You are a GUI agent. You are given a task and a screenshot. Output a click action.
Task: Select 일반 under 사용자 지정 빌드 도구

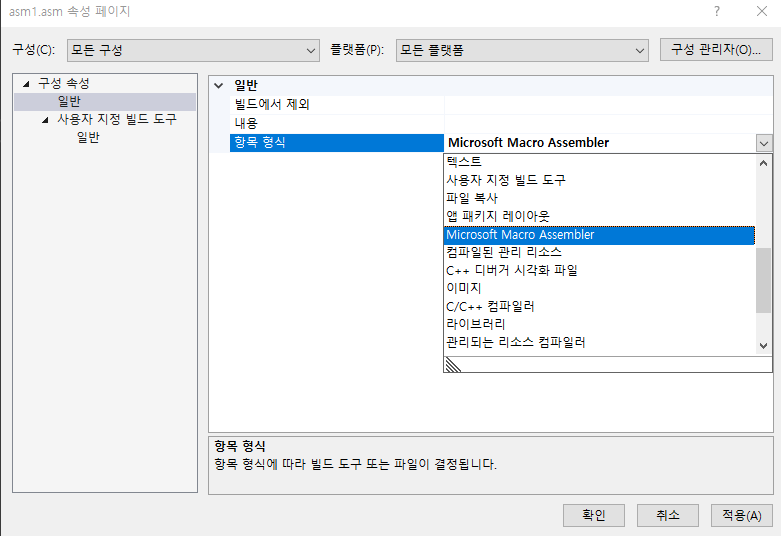[88, 137]
